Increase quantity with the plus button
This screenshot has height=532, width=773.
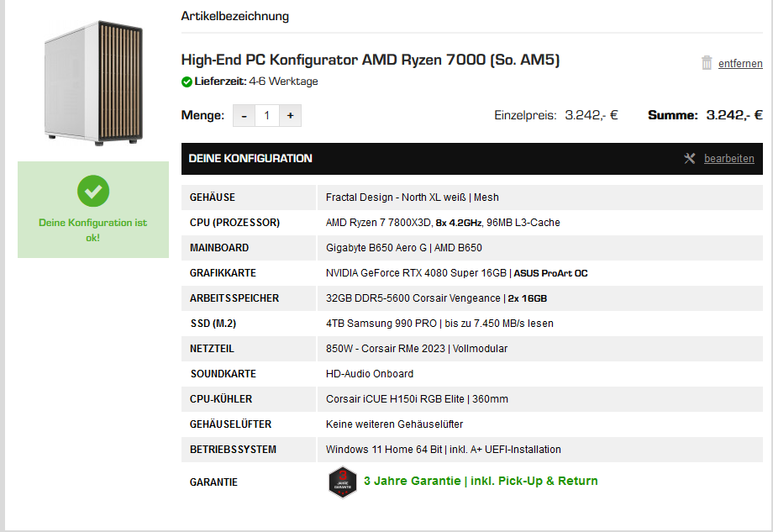coord(291,115)
